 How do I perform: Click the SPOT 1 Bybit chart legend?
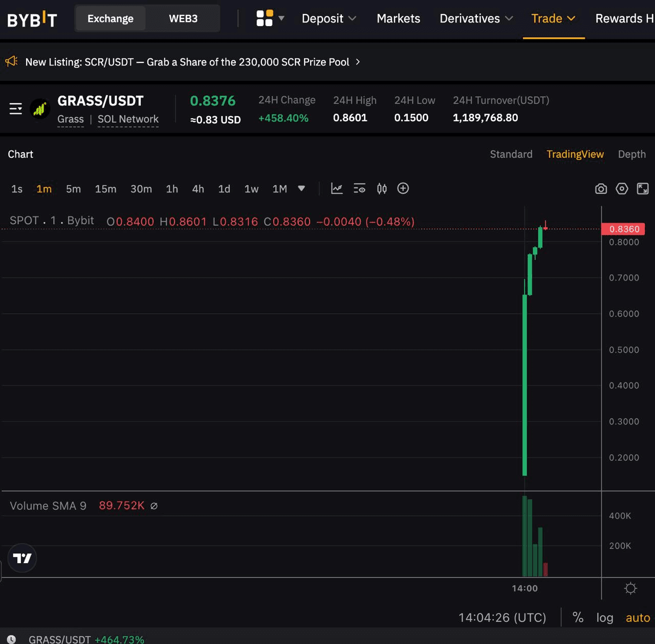click(52, 221)
